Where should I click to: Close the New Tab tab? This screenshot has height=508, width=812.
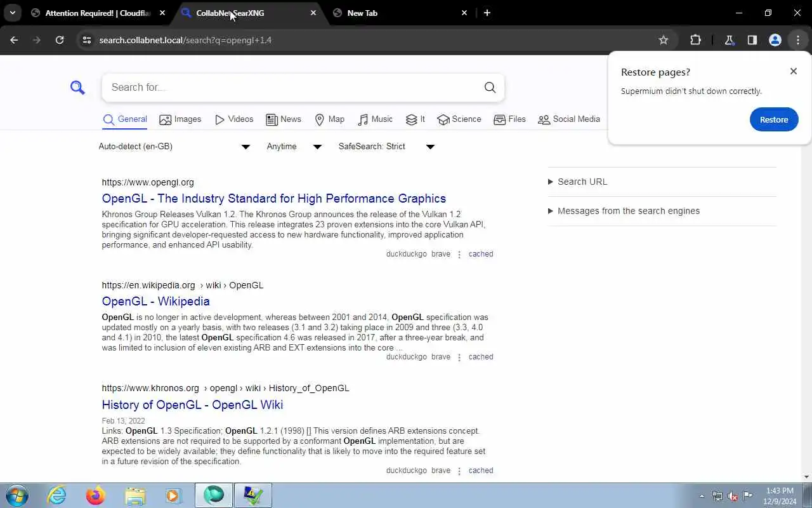pos(464,13)
